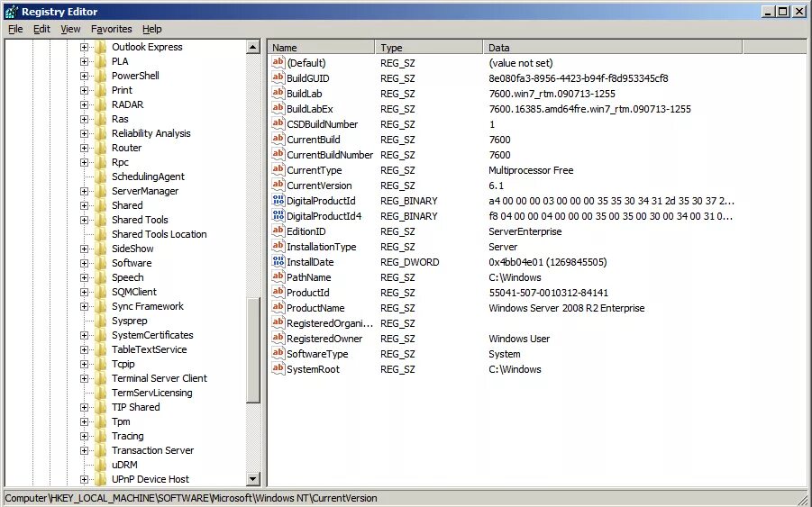Click the string icon beside BuildGUID

[x=278, y=77]
